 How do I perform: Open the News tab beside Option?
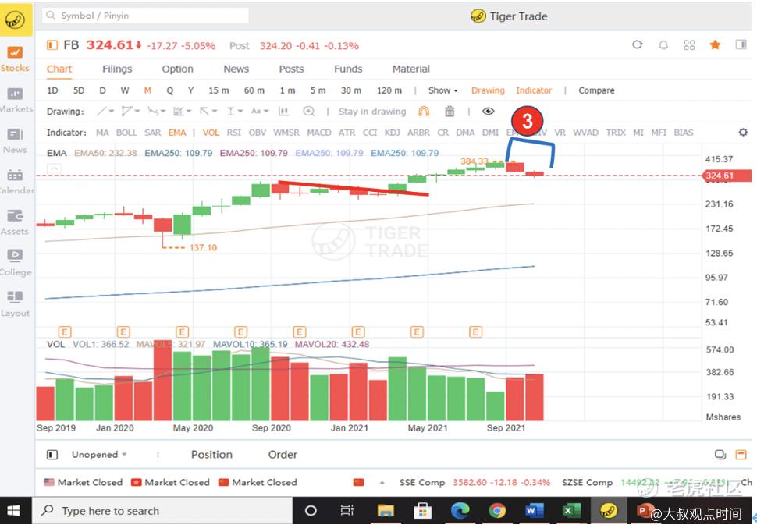[x=236, y=69]
